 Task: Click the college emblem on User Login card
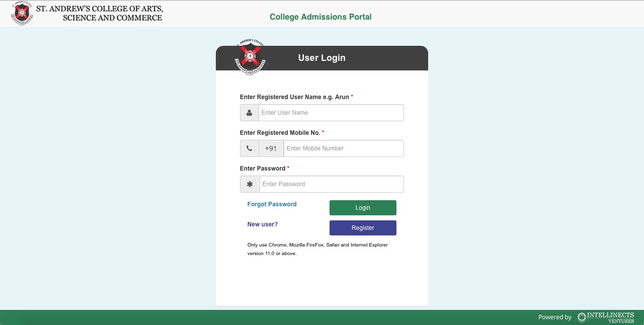click(x=250, y=57)
